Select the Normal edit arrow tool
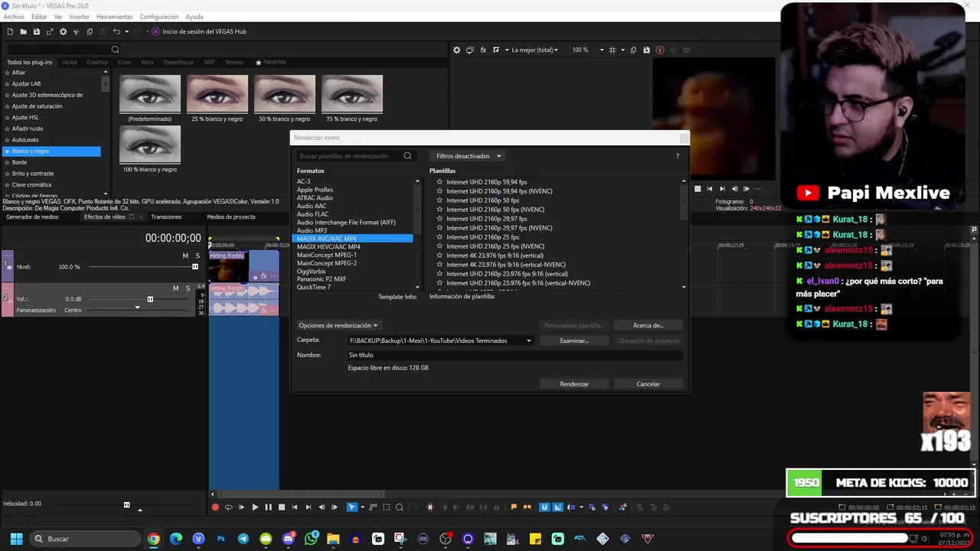This screenshot has height=551, width=980. [352, 507]
